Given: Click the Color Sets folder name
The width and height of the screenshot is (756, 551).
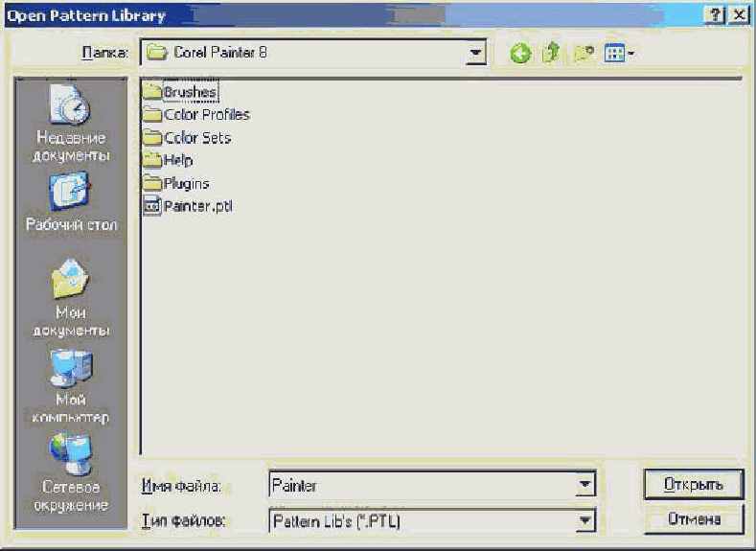Looking at the screenshot, I should [x=197, y=137].
